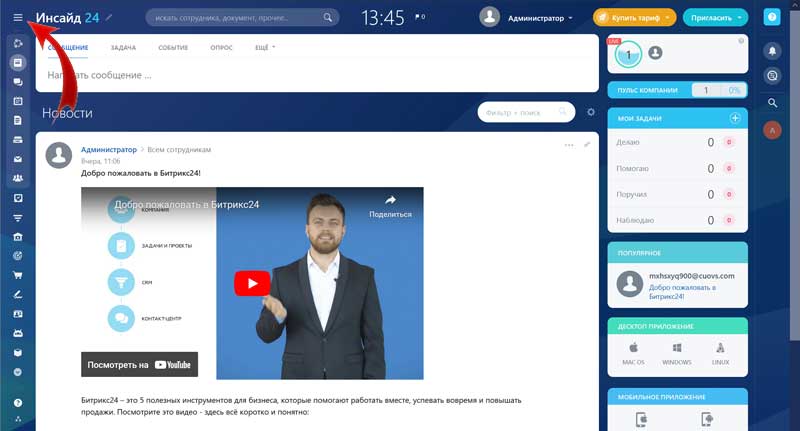
Task: Click Посмотреть на YouTube button
Action: tap(139, 364)
